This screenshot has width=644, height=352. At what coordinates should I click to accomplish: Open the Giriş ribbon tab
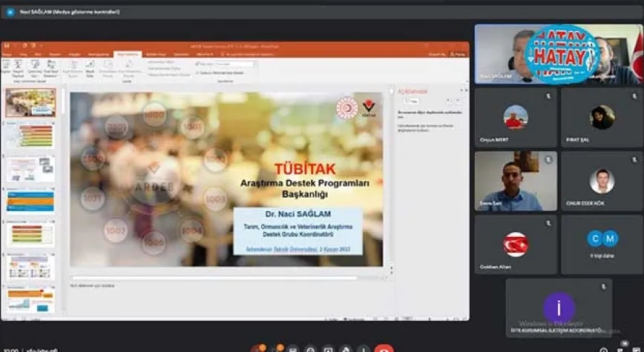[x=24, y=54]
